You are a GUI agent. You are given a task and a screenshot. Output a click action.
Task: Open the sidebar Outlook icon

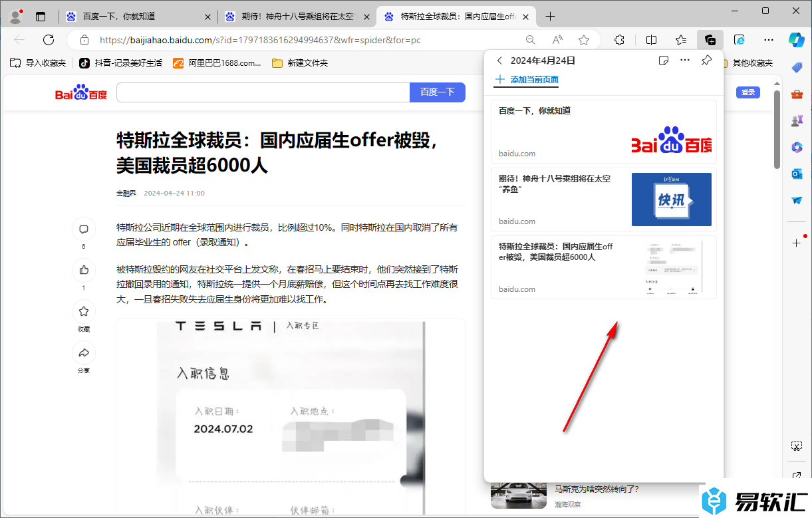pyautogui.click(x=797, y=174)
